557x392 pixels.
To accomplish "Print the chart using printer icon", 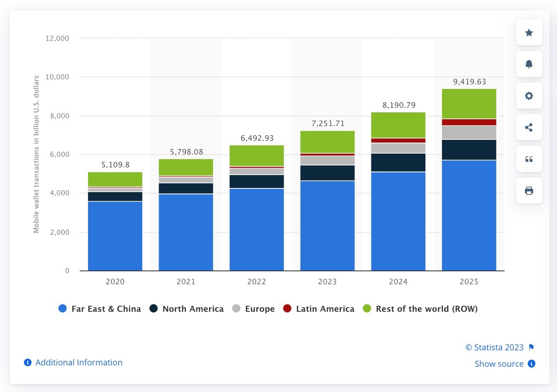I will (529, 191).
